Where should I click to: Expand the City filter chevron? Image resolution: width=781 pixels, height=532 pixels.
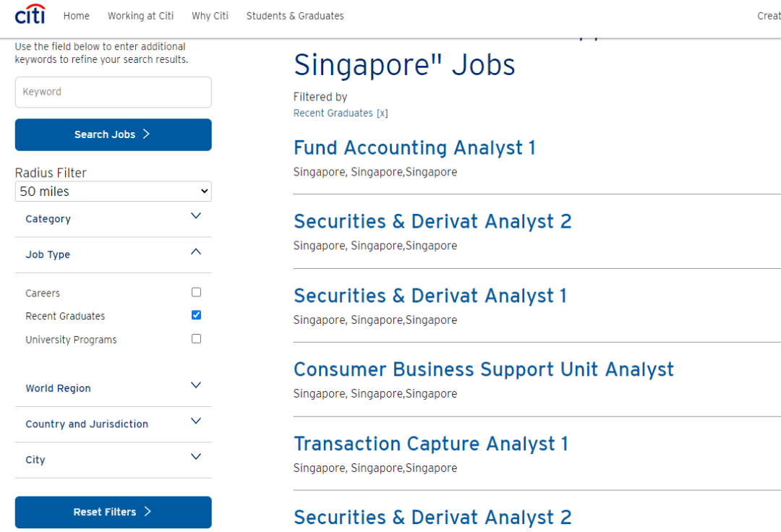195,457
